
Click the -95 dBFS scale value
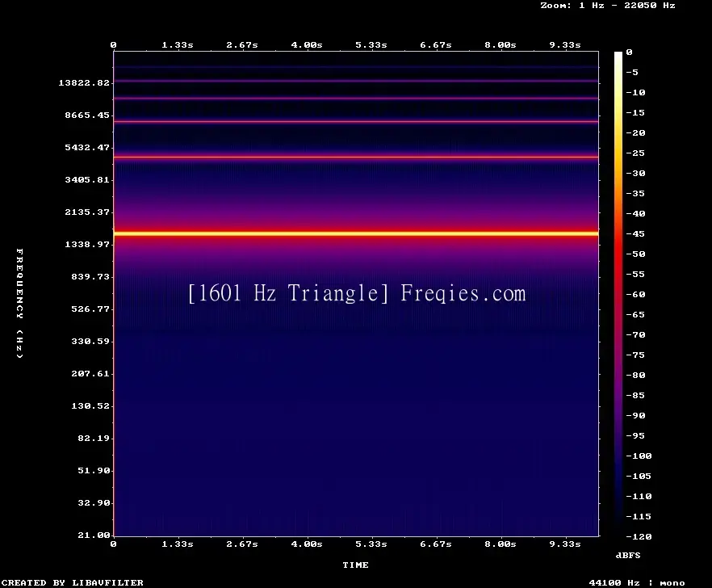click(635, 436)
